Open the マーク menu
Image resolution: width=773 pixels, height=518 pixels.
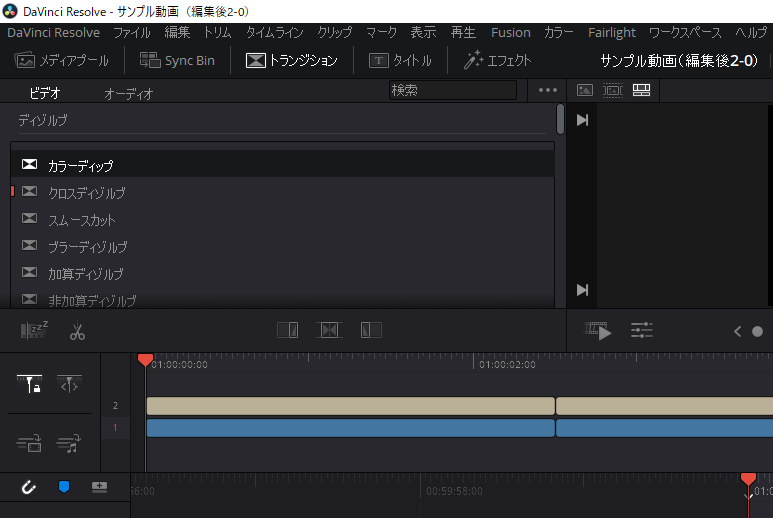coord(381,33)
